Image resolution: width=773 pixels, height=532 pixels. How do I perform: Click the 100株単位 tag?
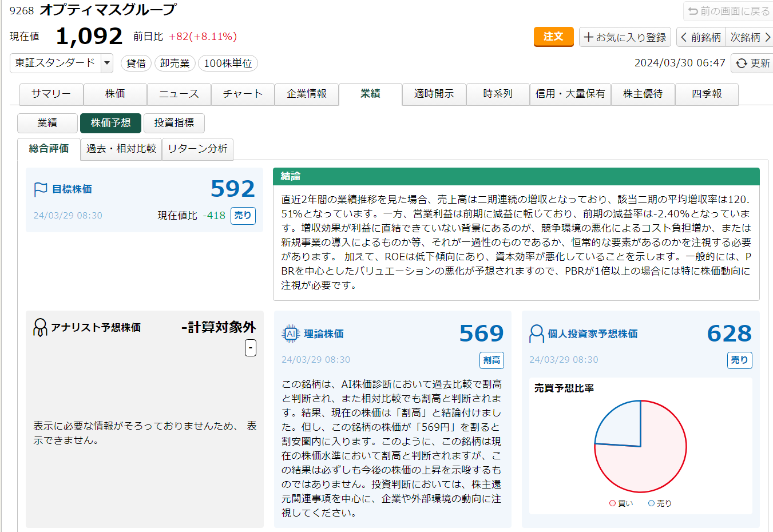click(x=228, y=63)
